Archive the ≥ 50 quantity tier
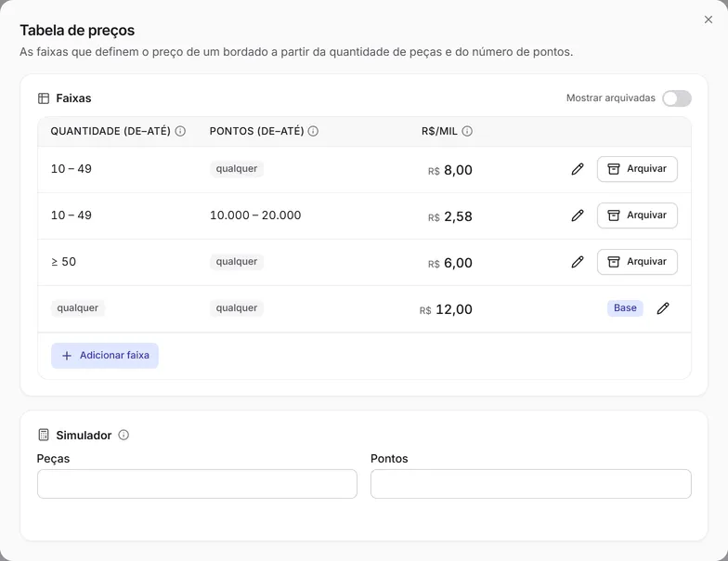 pos(637,262)
